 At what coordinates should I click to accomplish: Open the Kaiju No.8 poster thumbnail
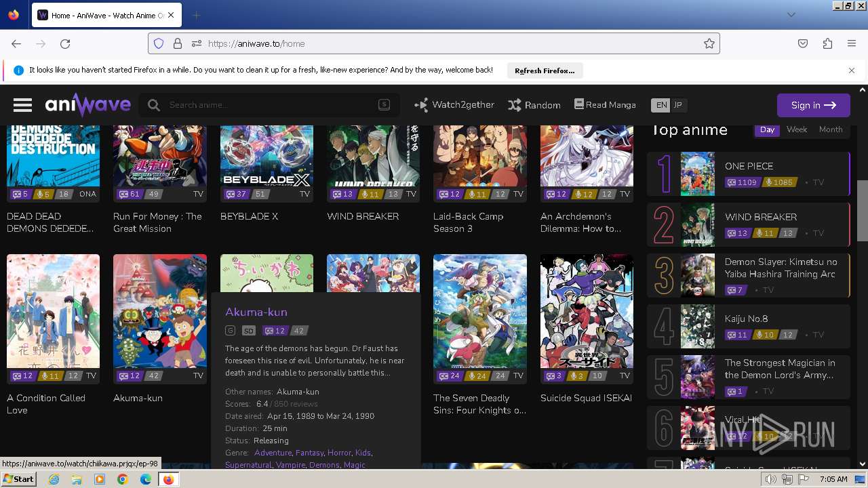(697, 326)
